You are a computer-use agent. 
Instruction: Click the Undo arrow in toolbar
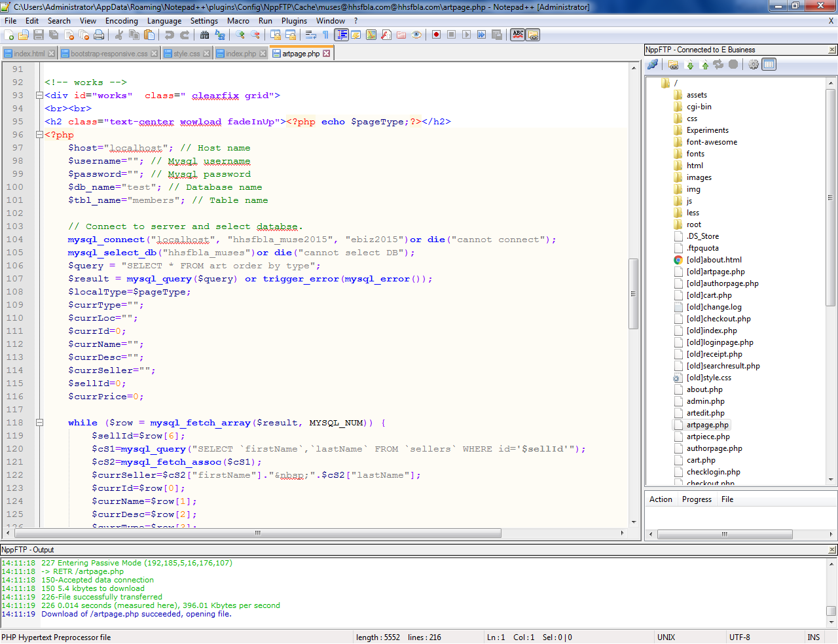[x=170, y=35]
